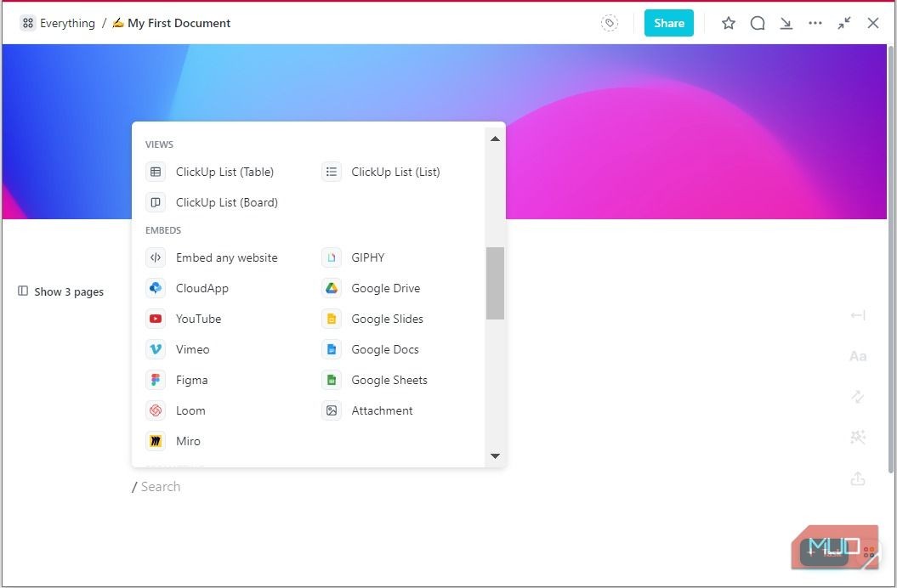
Task: Choose the Figma embed label
Action: point(191,381)
